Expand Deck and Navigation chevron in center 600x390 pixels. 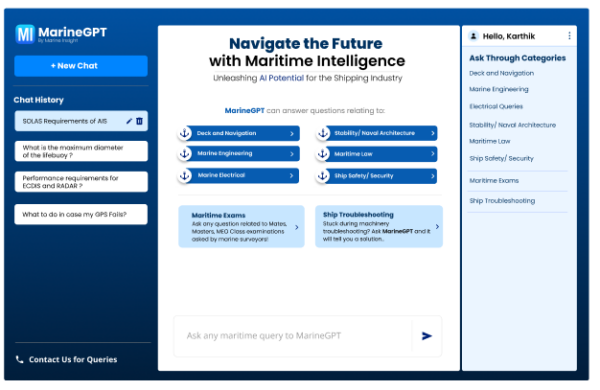point(292,134)
